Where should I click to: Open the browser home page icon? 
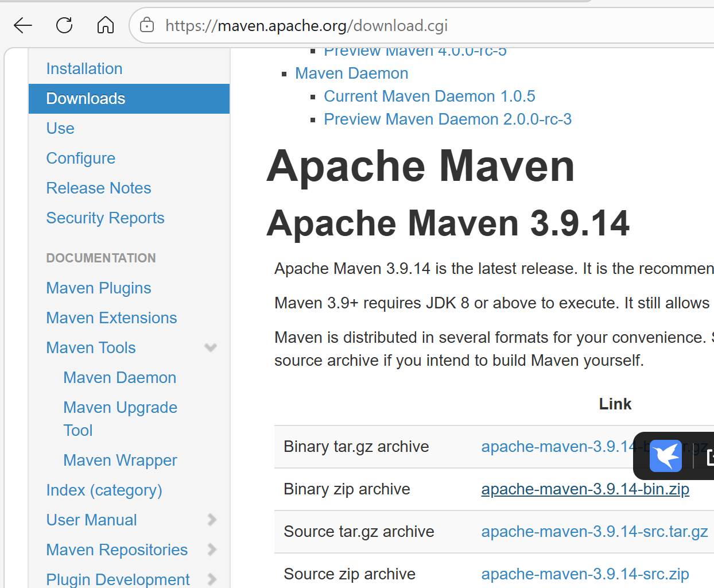[x=106, y=25]
